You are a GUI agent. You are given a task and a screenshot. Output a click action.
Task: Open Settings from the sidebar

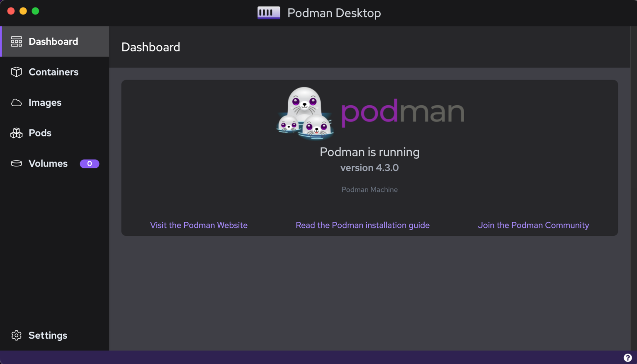(x=48, y=335)
